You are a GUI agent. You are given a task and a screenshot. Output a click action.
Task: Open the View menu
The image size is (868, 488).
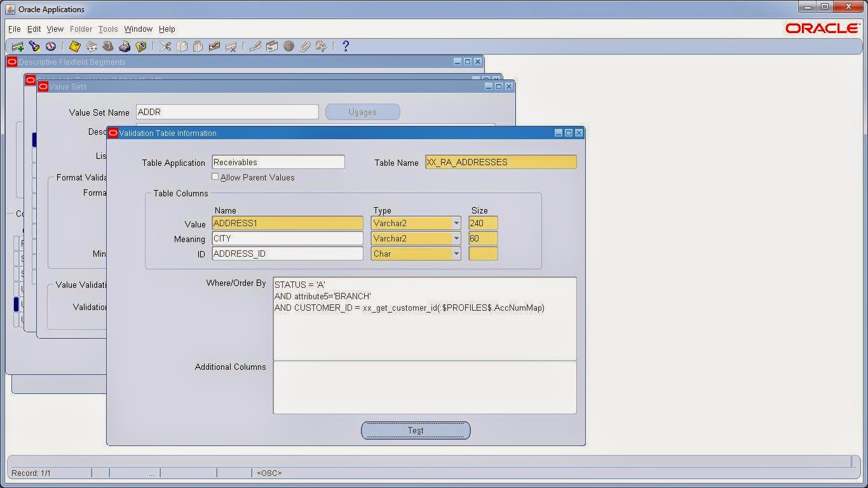[x=55, y=29]
